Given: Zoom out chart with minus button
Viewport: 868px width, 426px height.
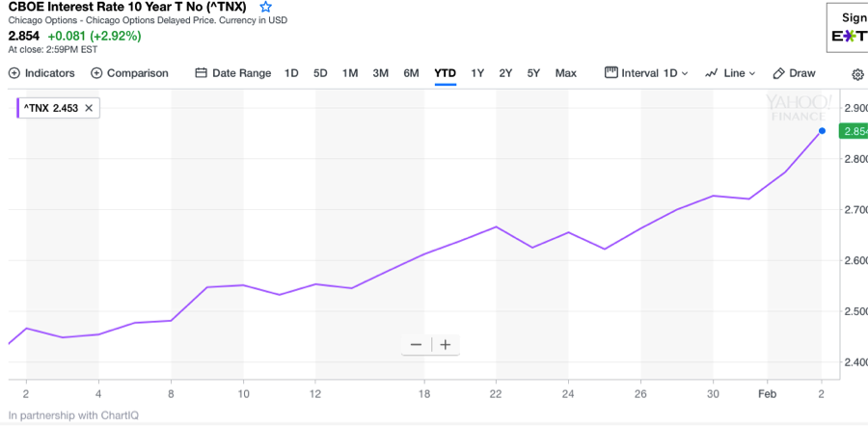Looking at the screenshot, I should click(x=416, y=345).
